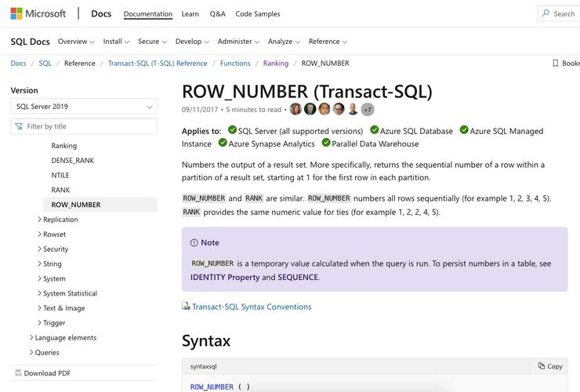
Task: Click the Docs breadcrumb link
Action: tap(18, 64)
